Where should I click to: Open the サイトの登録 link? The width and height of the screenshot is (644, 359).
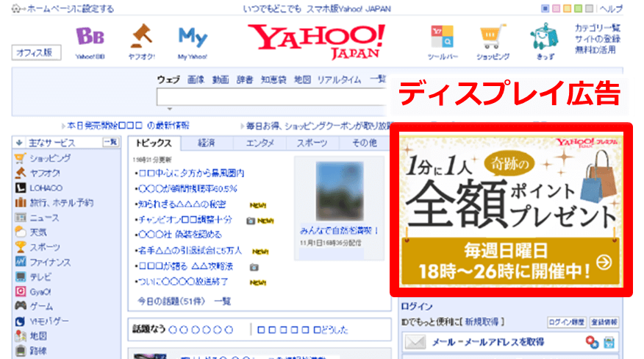click(598, 39)
